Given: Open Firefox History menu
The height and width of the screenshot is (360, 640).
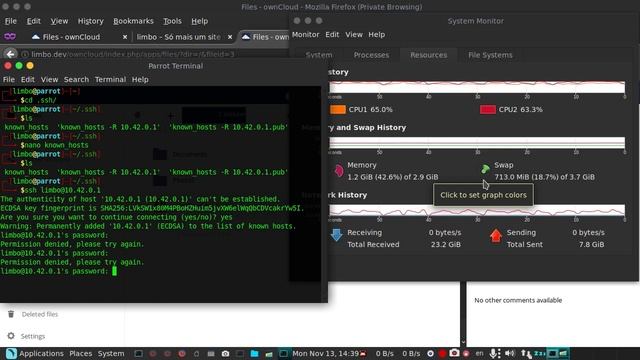Looking at the screenshot, I should click(x=91, y=21).
